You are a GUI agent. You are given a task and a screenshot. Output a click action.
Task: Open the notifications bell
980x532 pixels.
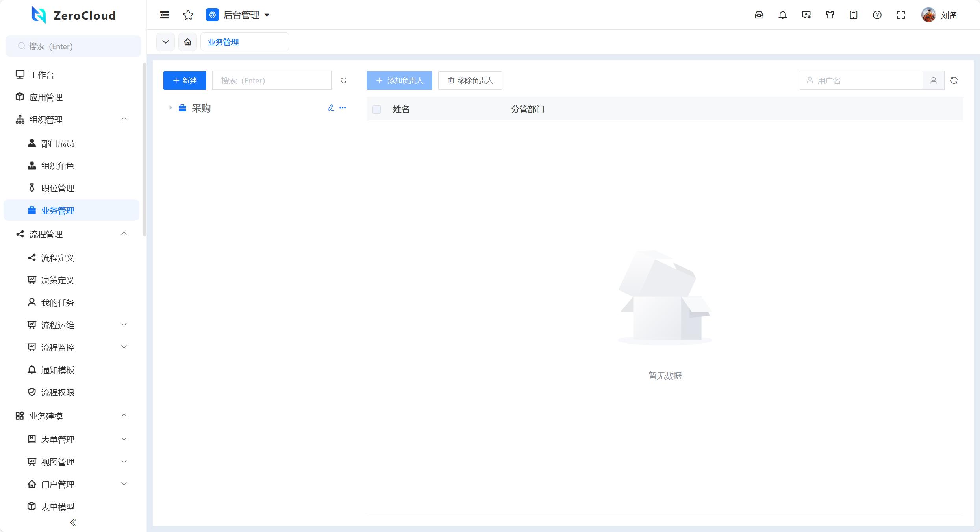[782, 15]
